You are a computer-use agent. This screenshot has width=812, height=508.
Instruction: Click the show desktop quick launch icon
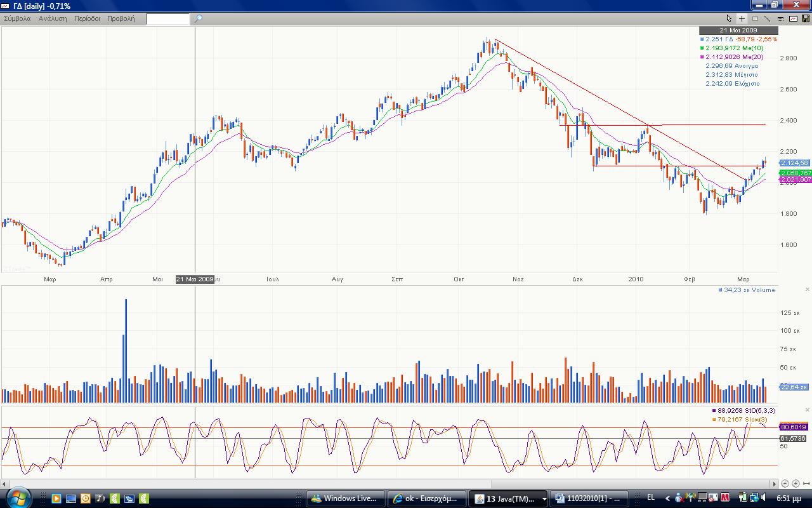pyautogui.click(x=71, y=498)
